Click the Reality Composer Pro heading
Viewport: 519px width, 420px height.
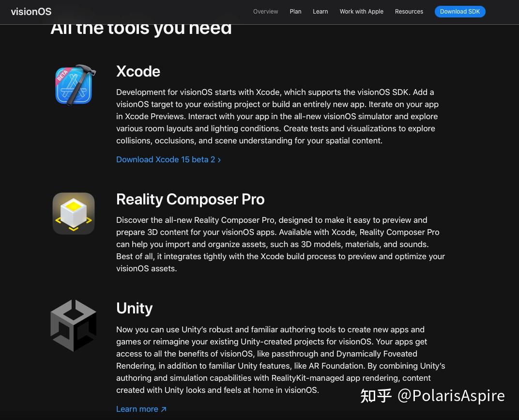(190, 199)
